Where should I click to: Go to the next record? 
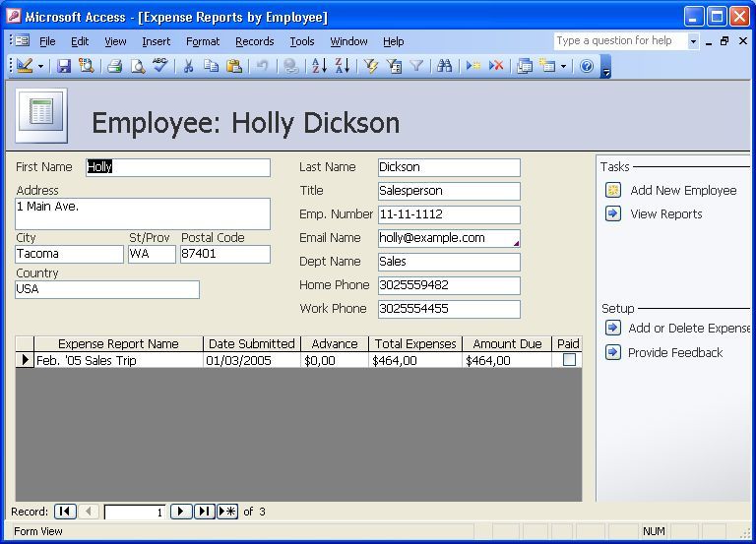point(181,512)
